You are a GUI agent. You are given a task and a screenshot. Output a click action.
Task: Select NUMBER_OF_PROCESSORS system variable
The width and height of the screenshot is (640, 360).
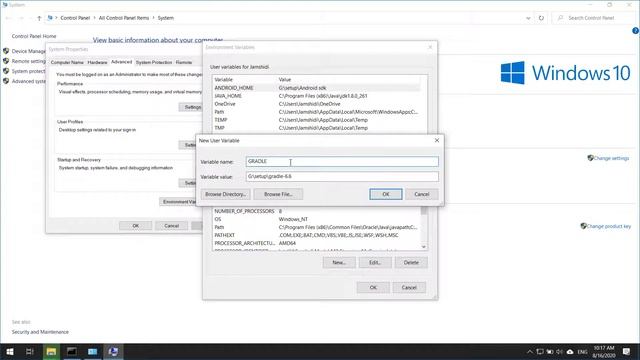pyautogui.click(x=316, y=211)
